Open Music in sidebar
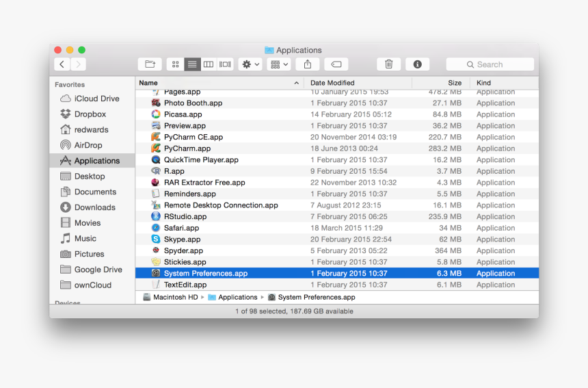 pyautogui.click(x=92, y=238)
